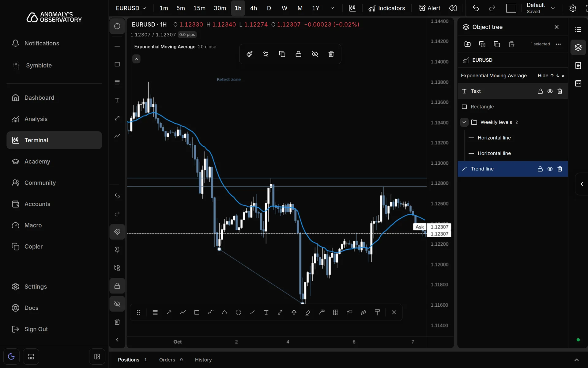Close the bottom drawing toolbar
Screen dimensions: 588x368
(x=394, y=312)
